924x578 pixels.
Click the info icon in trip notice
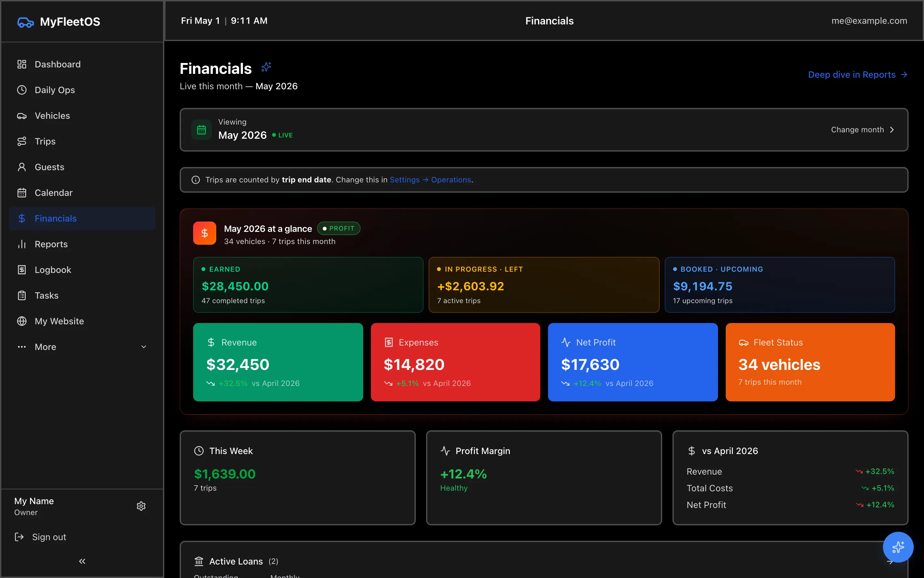tap(195, 180)
